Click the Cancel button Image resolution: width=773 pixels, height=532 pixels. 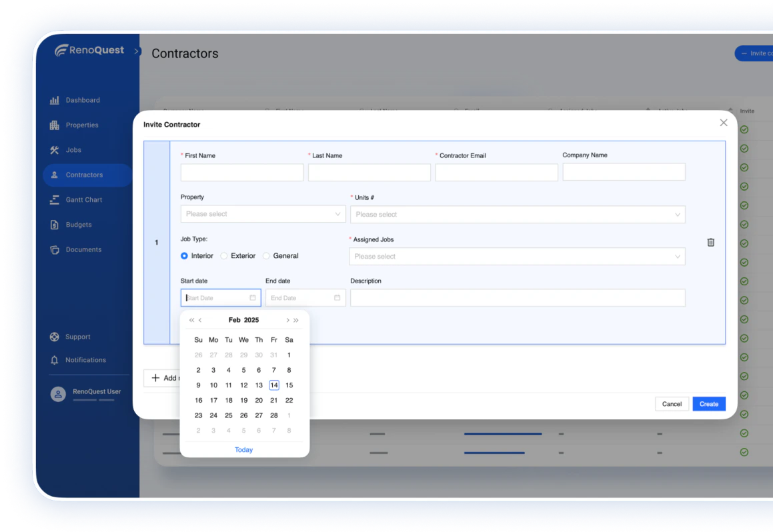tap(672, 404)
